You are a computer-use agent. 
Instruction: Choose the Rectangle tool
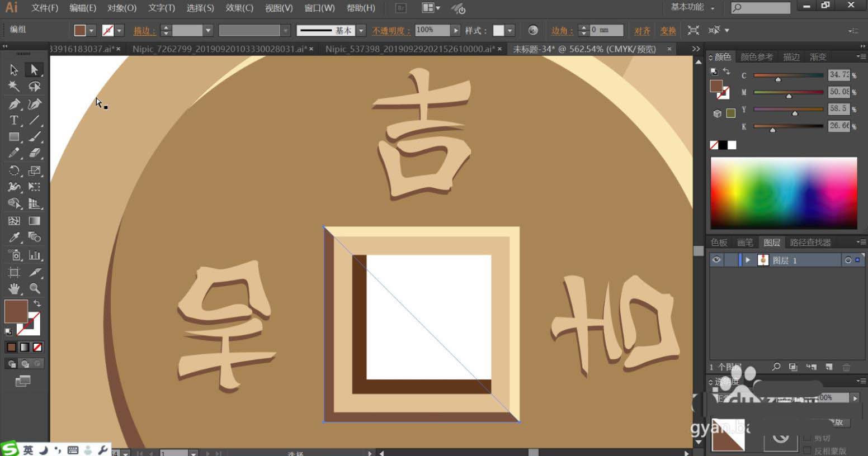pos(14,137)
